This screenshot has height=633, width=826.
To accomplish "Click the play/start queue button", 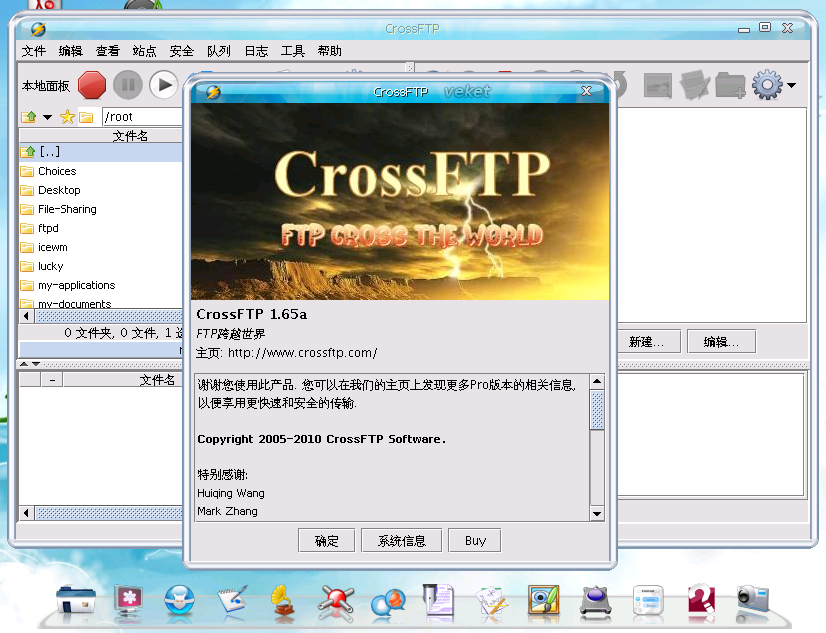I will click(164, 85).
